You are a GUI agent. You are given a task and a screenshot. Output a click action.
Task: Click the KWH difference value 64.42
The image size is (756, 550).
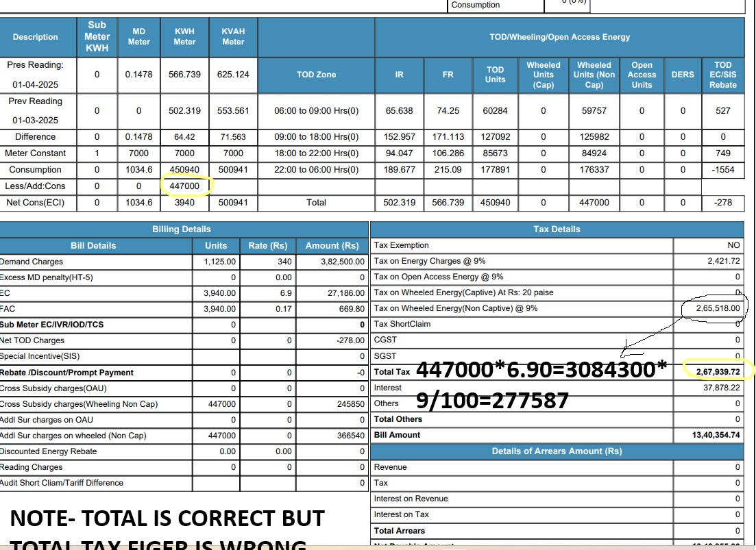pyautogui.click(x=184, y=137)
